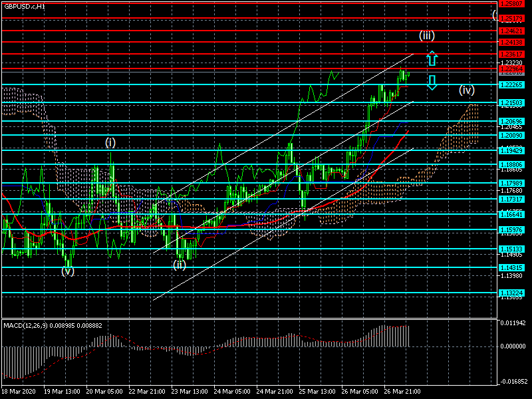Click the 1.17680 price scale value
The height and width of the screenshot is (399, 532).
[x=511, y=191]
